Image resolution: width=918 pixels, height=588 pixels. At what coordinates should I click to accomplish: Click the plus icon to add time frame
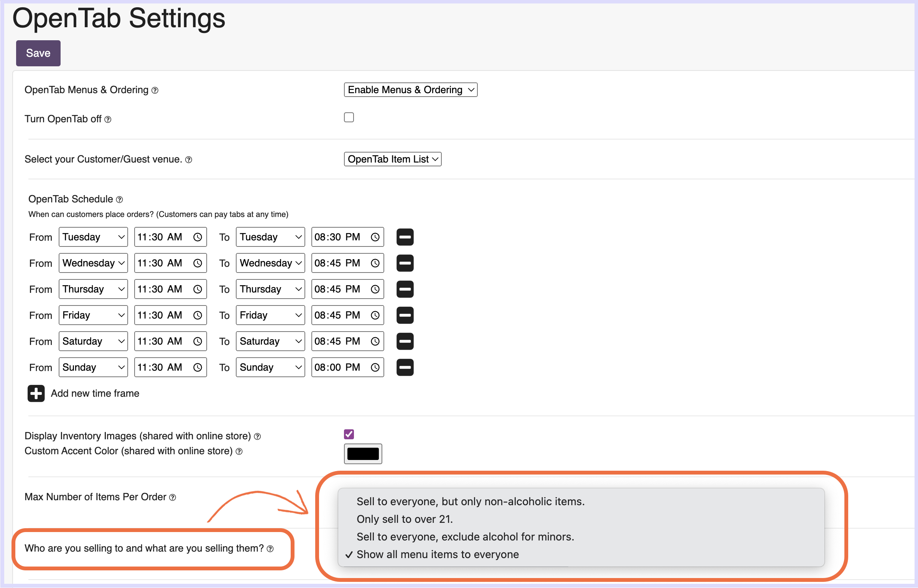point(36,394)
